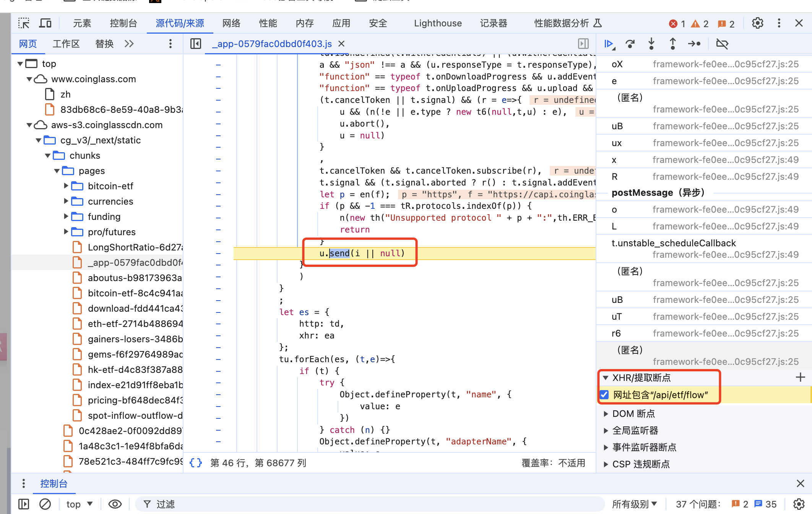
Task: Expand the DOM 断点 section
Action: tap(606, 414)
